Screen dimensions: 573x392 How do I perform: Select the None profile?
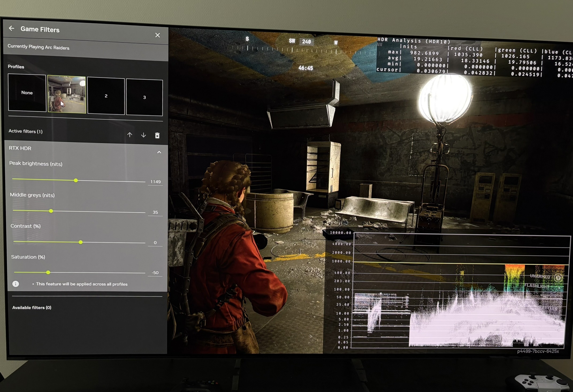pos(27,93)
